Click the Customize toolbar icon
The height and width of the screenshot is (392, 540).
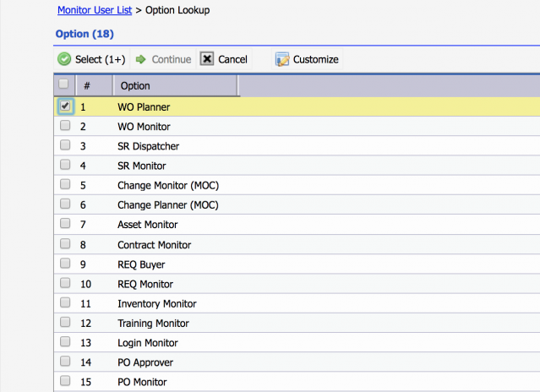point(282,59)
